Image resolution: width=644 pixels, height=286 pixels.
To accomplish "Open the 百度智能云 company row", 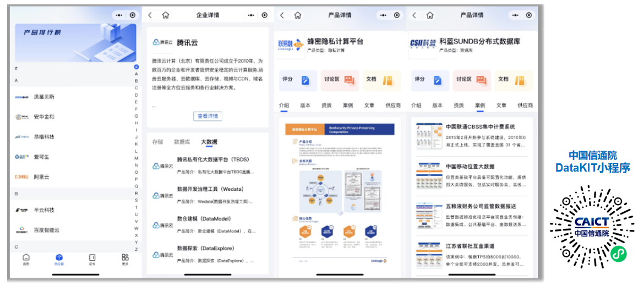I will click(x=72, y=230).
